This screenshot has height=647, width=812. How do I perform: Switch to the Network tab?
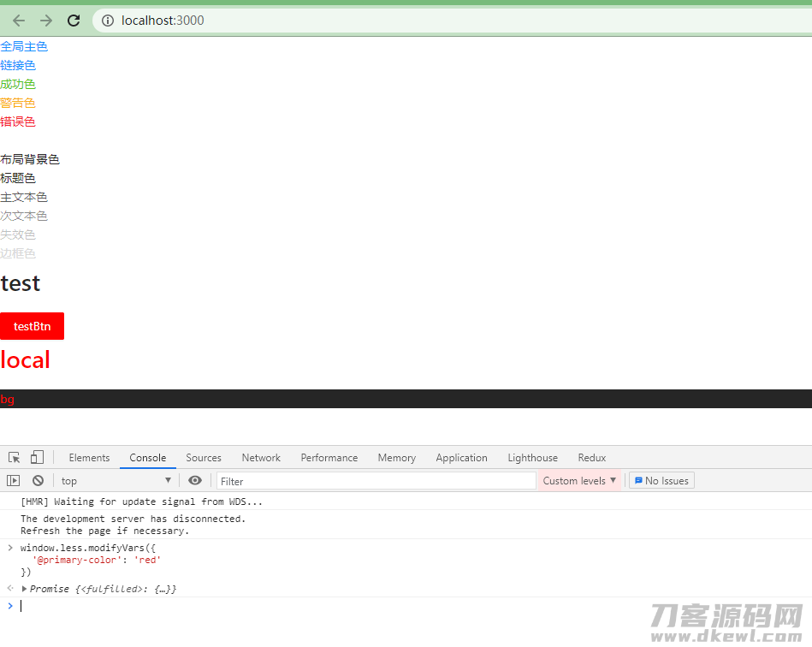click(x=261, y=458)
